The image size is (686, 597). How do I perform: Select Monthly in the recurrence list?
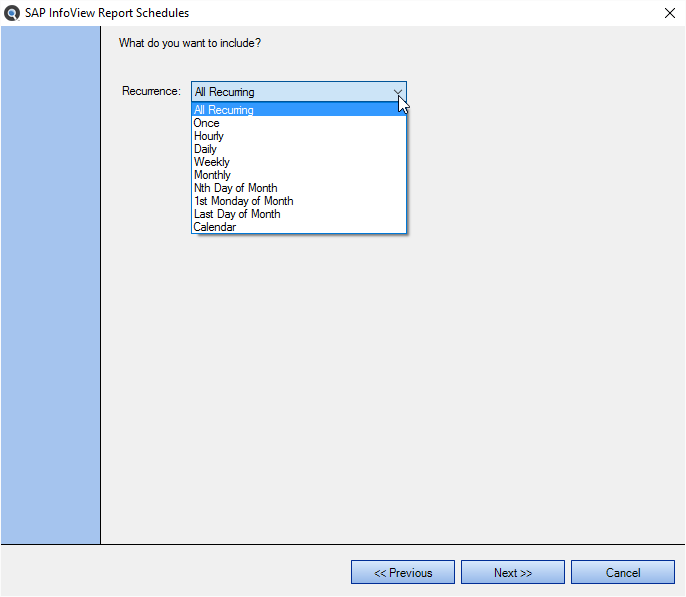[299, 175]
